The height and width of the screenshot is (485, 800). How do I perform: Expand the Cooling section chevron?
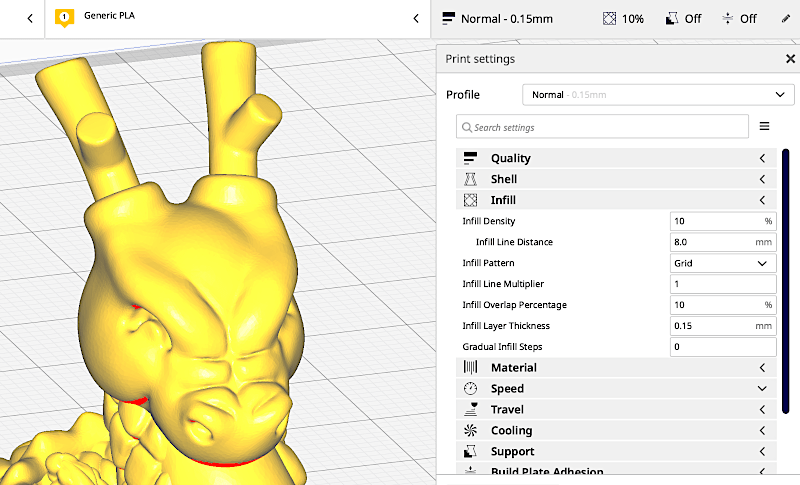pos(762,430)
